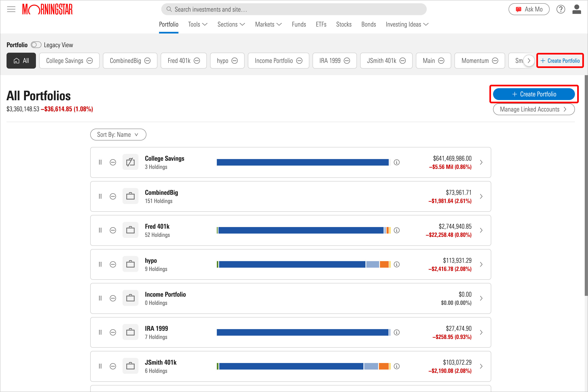
Task: Open more options for College Savings row
Action: click(113, 162)
